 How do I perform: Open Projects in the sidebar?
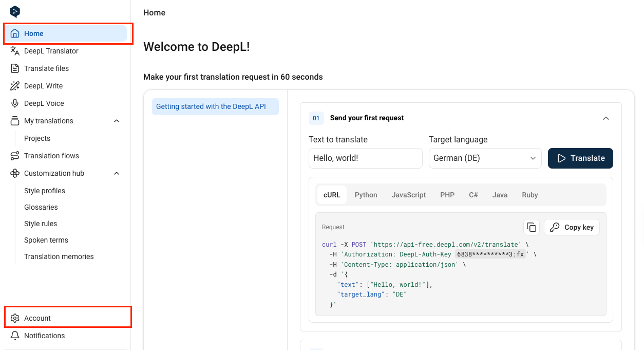(x=37, y=138)
